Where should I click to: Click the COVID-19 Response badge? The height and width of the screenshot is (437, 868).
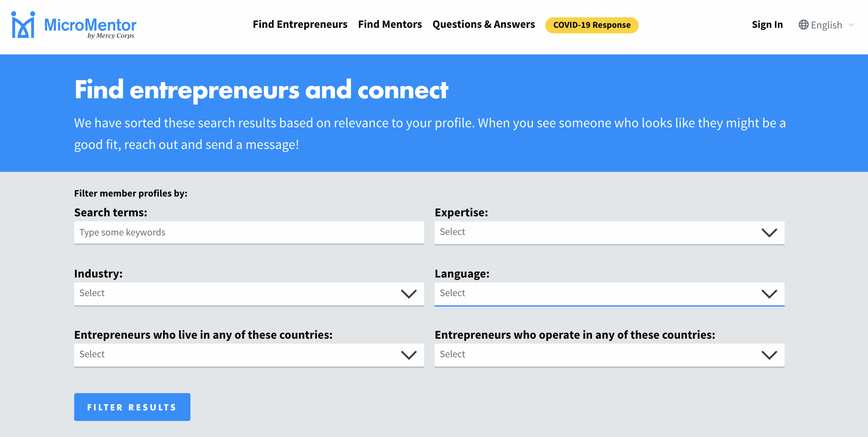(x=592, y=25)
